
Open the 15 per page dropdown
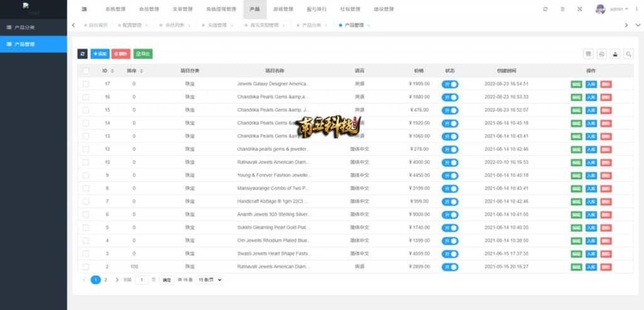tap(210, 280)
